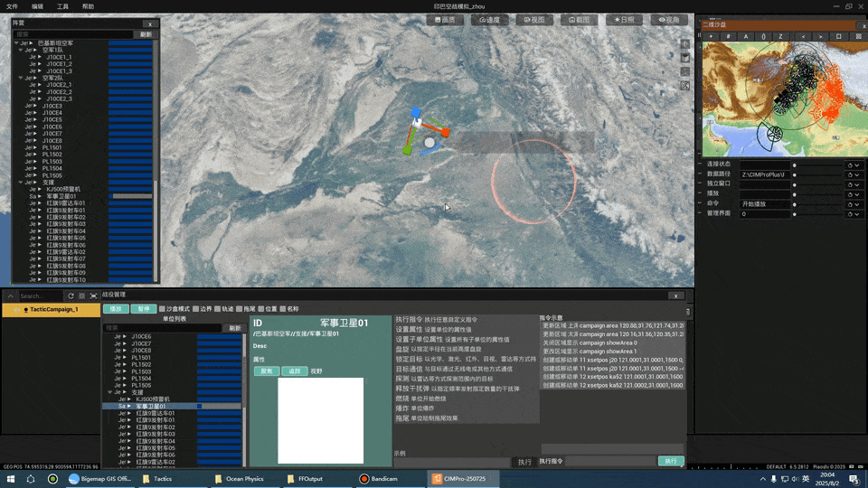
Task: Open the 帮助 menu
Action: pyautogui.click(x=88, y=6)
